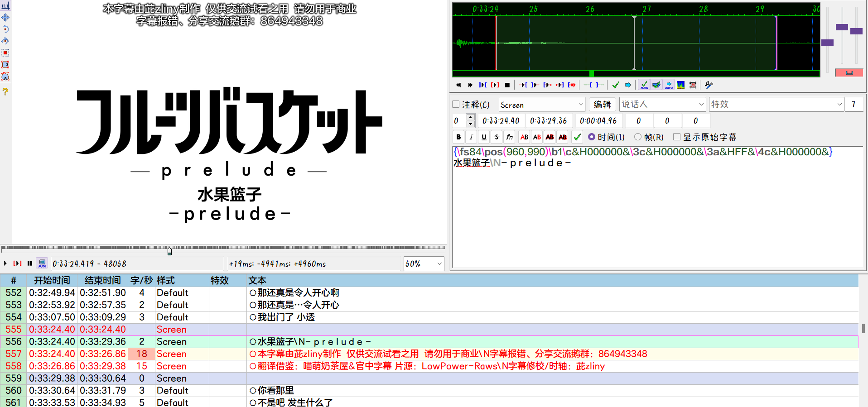Choose the secondary color AB swatch
Screen dimensions: 868x407
[537, 137]
